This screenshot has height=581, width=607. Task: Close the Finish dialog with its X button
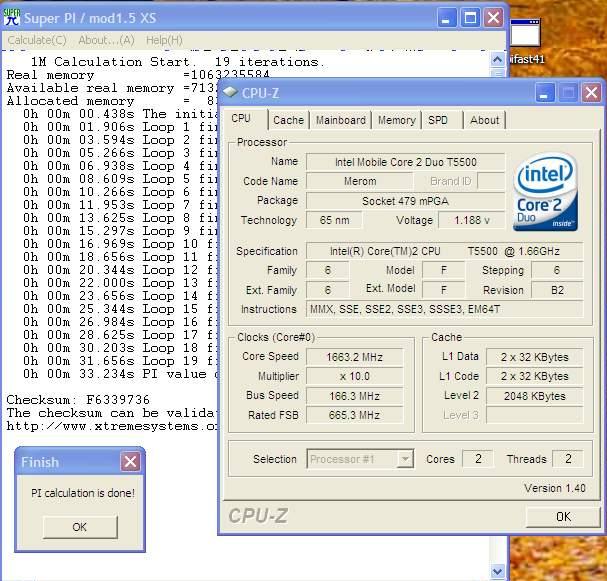pyautogui.click(x=130, y=462)
